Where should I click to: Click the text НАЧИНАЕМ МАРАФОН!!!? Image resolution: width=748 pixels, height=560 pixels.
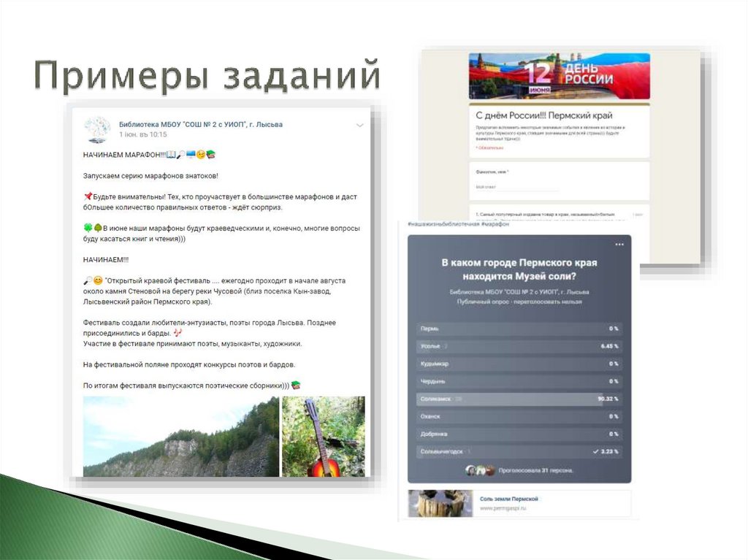[x=124, y=155]
